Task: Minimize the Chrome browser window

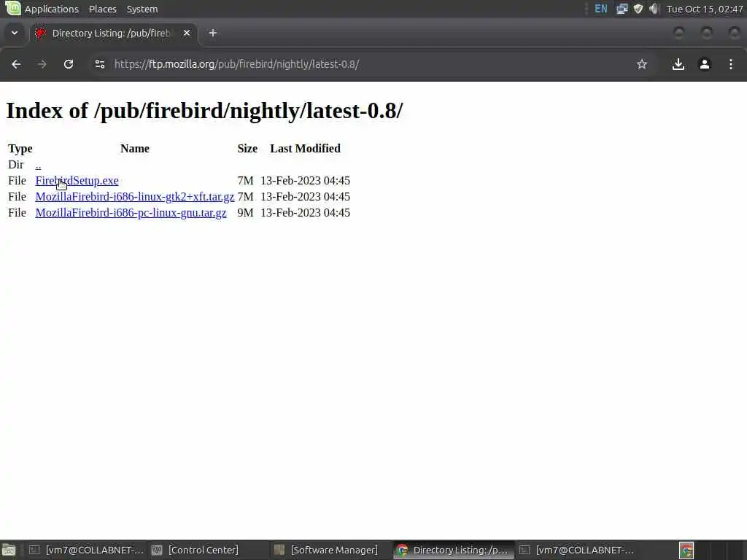Action: [679, 33]
